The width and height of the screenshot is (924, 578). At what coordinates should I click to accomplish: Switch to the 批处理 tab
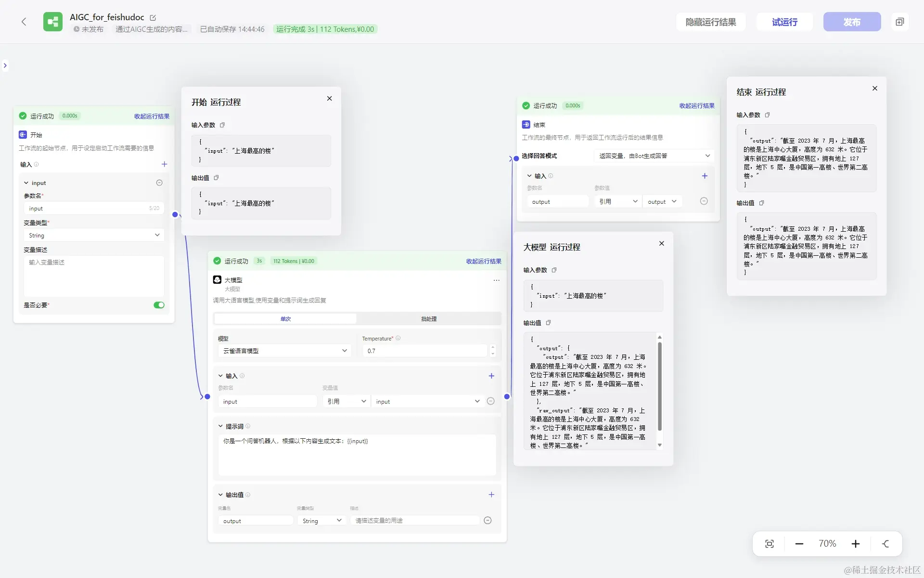[428, 319]
